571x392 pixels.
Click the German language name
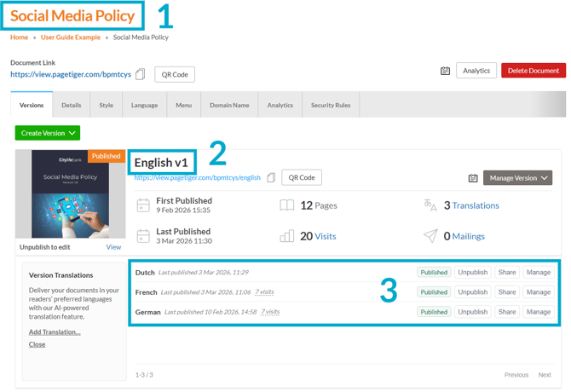pos(147,312)
